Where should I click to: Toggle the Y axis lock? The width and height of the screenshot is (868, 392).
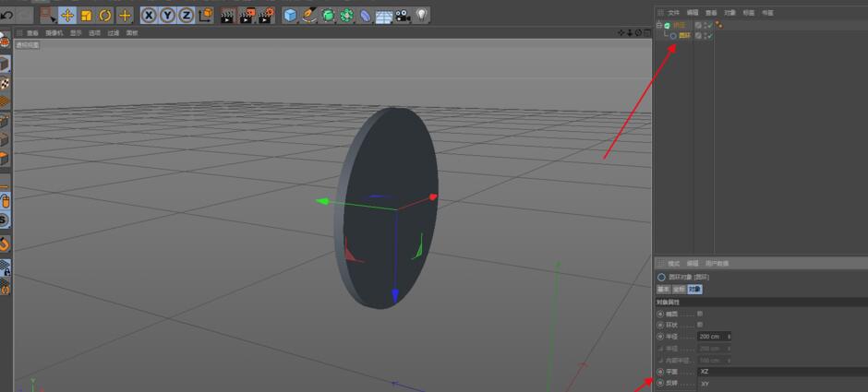tap(167, 15)
